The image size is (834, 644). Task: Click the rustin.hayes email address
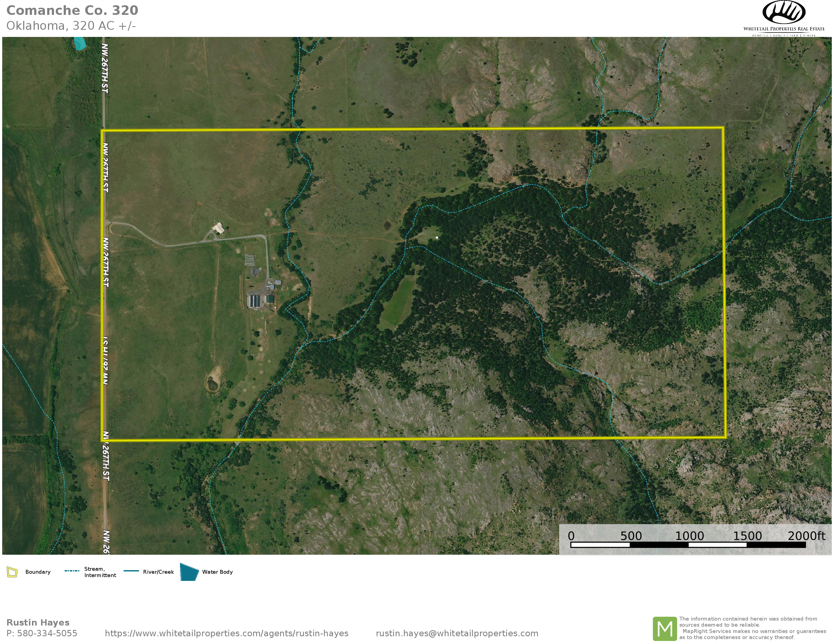tap(457, 633)
